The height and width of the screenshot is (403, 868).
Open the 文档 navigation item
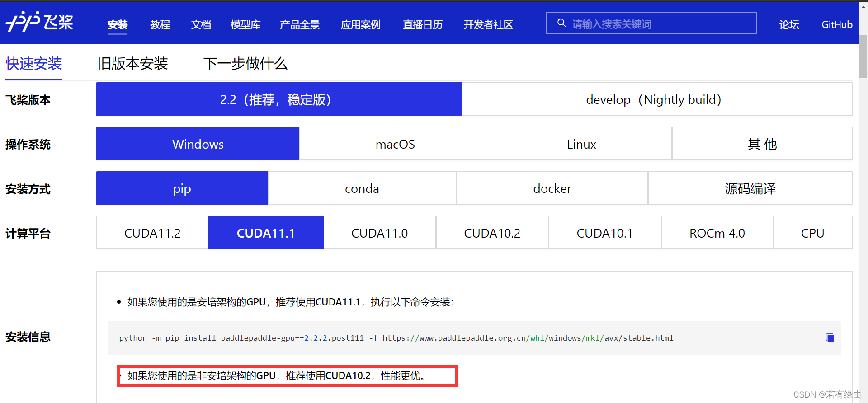pyautogui.click(x=201, y=24)
